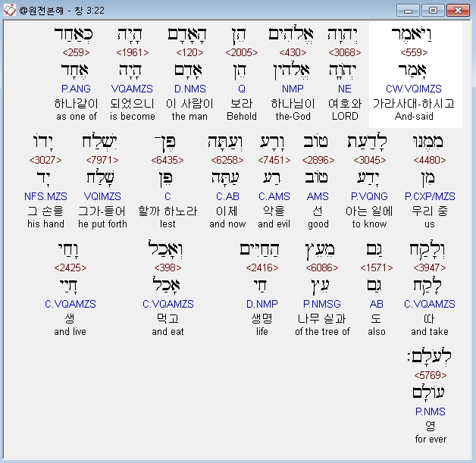
Task: Click the English gloss 'lest'
Action: pyautogui.click(x=168, y=224)
